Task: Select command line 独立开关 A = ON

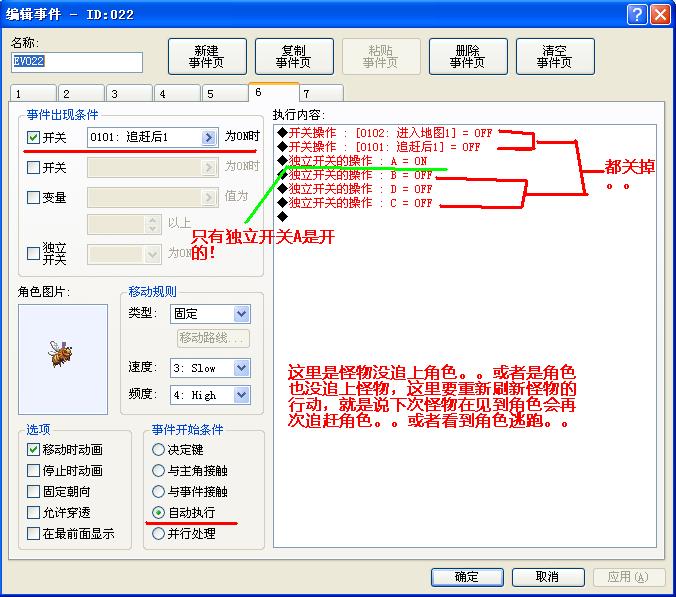Action: (x=352, y=161)
